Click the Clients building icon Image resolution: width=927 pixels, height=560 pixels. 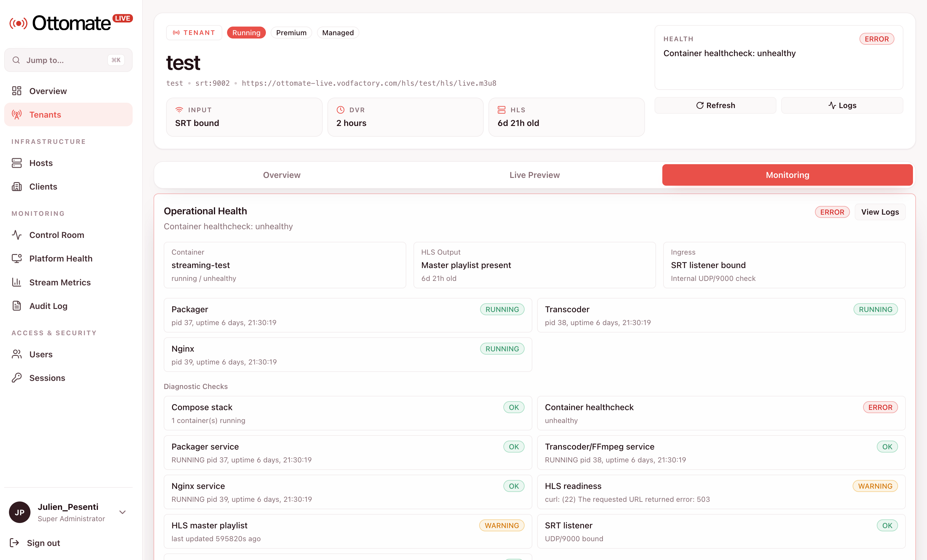pos(16,187)
